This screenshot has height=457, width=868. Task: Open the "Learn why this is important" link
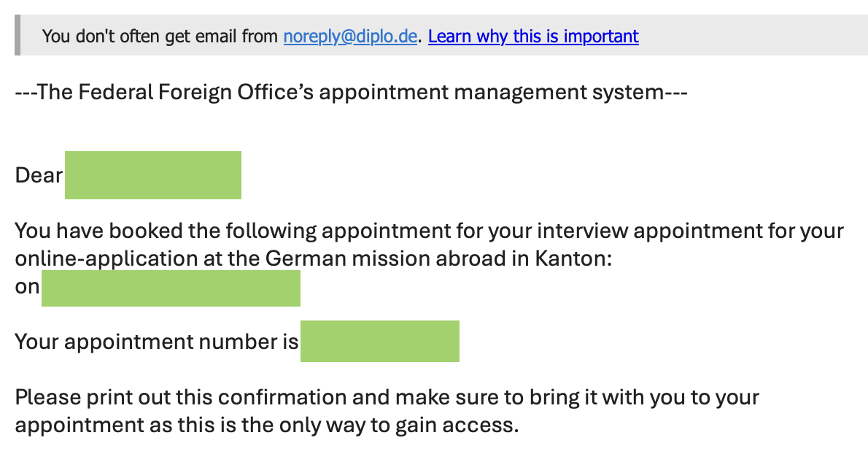[533, 36]
